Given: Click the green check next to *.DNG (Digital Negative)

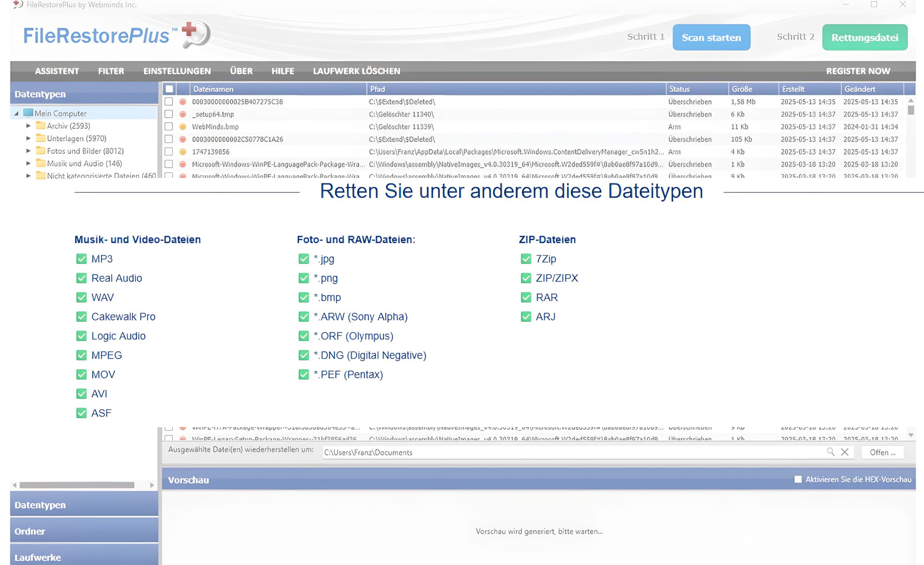Looking at the screenshot, I should coord(303,355).
